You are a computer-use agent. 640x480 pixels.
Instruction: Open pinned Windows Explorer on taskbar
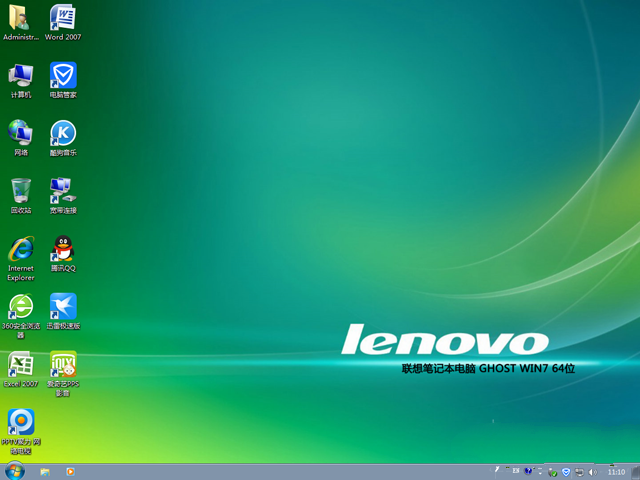click(x=45, y=471)
